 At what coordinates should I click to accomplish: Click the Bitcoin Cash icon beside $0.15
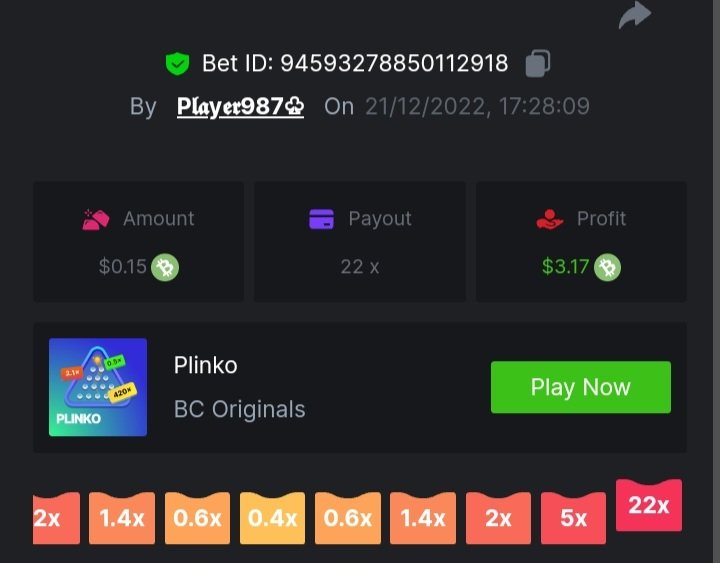click(x=165, y=267)
